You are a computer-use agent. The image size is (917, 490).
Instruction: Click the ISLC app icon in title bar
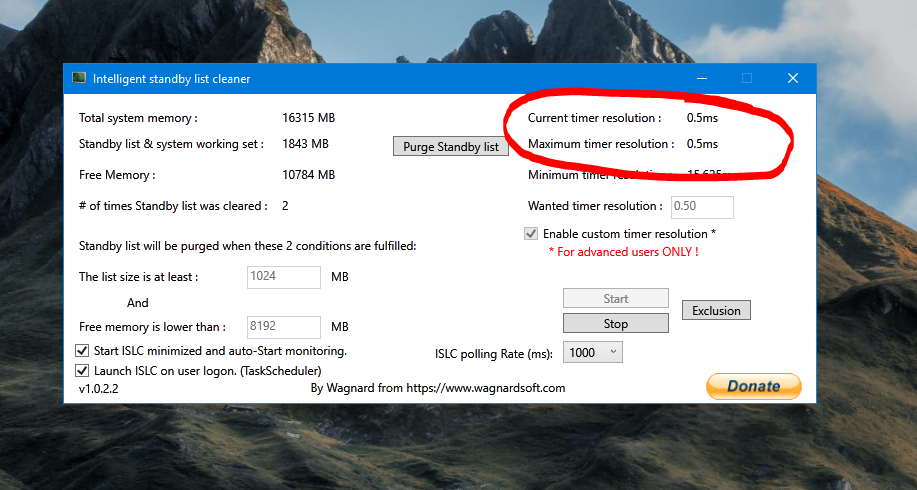tap(79, 78)
